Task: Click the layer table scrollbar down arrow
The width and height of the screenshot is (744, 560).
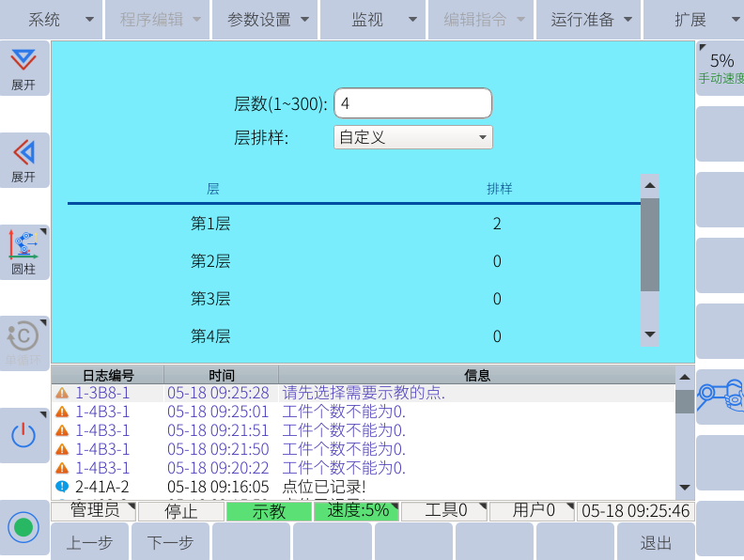Action: pyautogui.click(x=649, y=334)
